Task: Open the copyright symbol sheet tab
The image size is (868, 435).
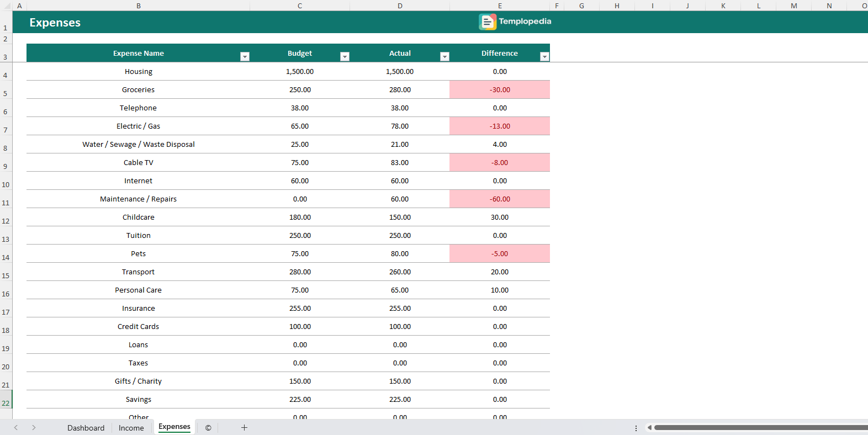Action: click(208, 428)
